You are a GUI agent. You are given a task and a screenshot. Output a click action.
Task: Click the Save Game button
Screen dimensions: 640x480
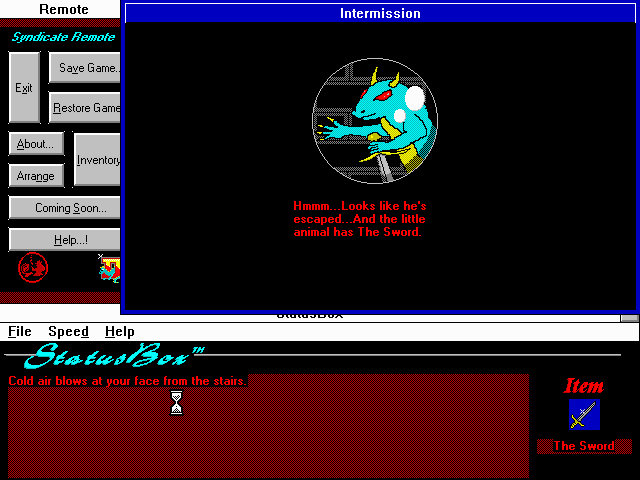[85, 67]
